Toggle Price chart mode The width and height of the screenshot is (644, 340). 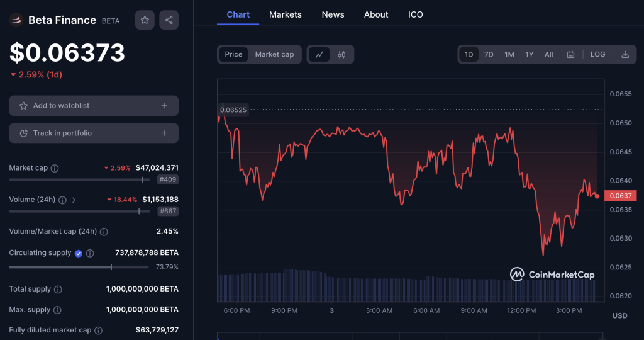click(233, 54)
